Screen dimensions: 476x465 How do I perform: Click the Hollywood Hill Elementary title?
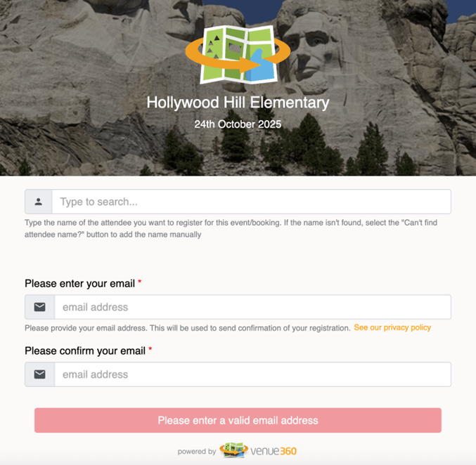238,103
